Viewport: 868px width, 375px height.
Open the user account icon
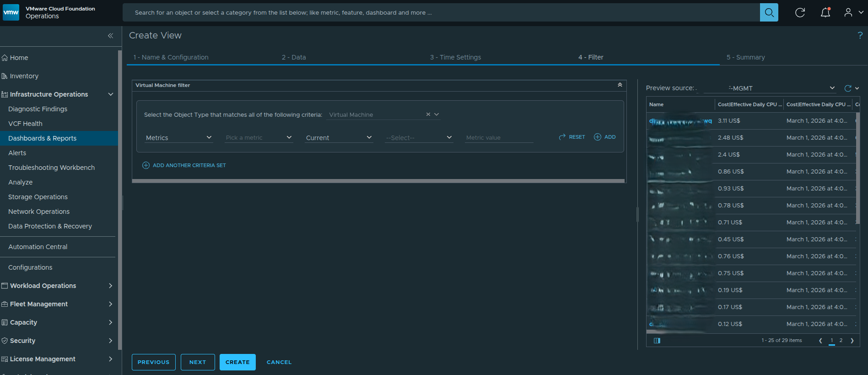[848, 12]
